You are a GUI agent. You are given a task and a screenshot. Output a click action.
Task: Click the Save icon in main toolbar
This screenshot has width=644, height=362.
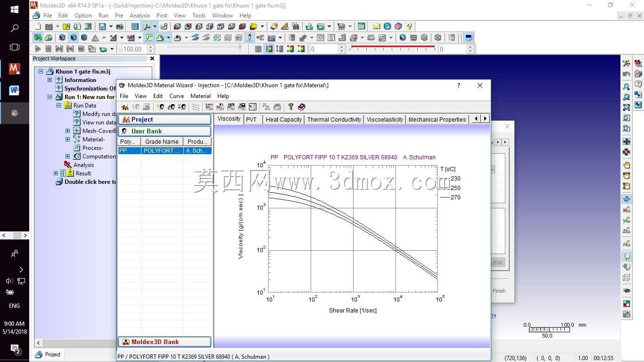102,26
